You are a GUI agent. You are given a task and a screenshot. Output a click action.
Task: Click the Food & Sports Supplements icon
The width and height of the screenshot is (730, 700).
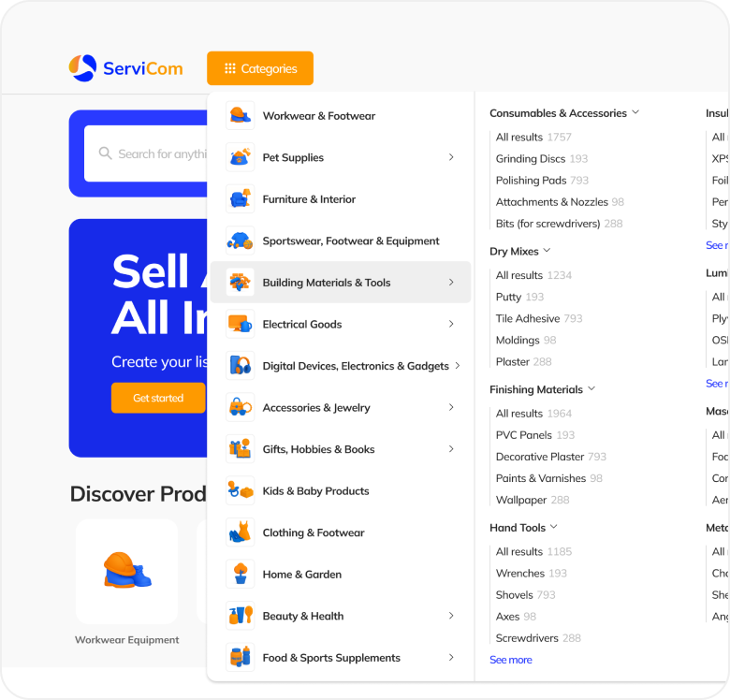241,657
